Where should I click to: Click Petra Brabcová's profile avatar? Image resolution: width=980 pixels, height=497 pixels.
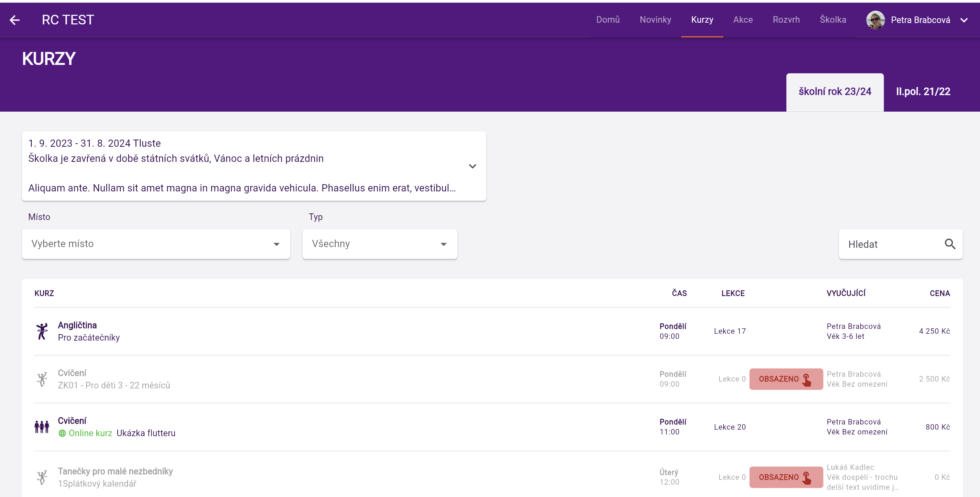coord(875,20)
